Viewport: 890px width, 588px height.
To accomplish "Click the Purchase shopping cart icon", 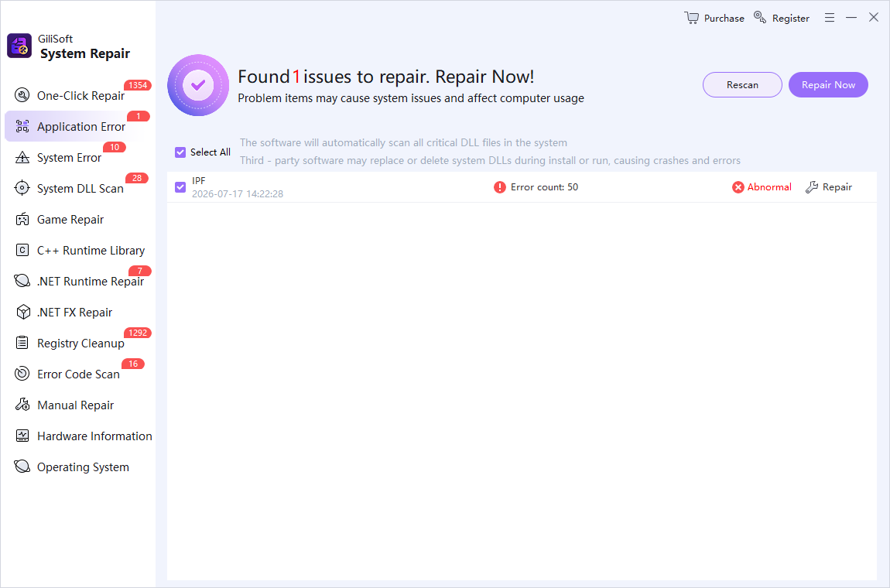I will tap(691, 18).
